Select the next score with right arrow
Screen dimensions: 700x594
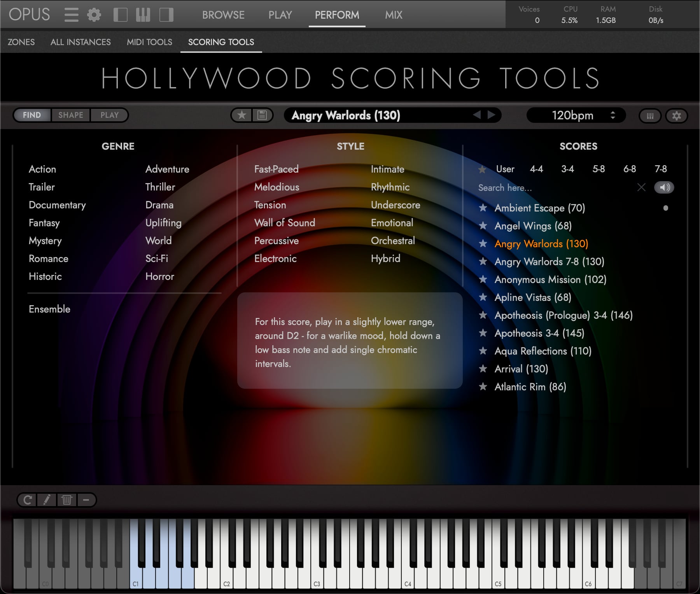(x=492, y=115)
